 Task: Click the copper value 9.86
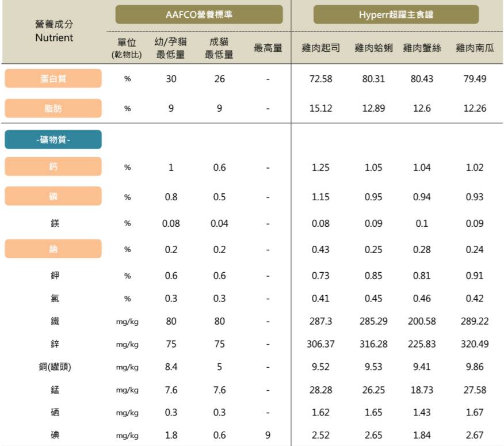(x=475, y=367)
